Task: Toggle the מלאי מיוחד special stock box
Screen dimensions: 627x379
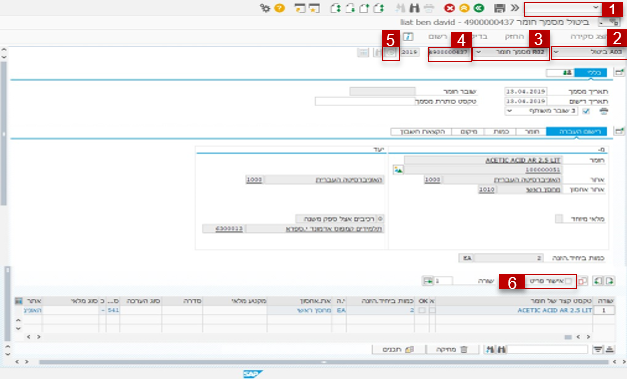Action: tap(559, 218)
